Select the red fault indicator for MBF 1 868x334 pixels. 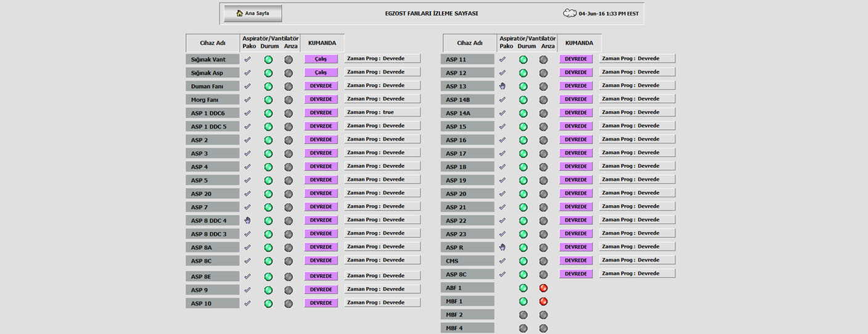tap(543, 301)
